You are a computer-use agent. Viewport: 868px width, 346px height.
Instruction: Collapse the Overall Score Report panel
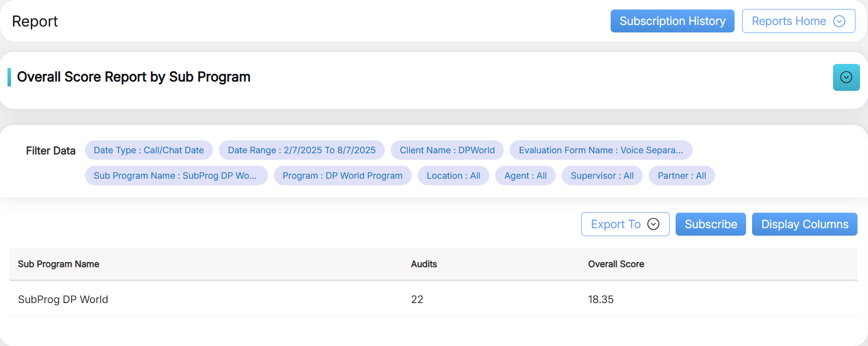point(846,77)
